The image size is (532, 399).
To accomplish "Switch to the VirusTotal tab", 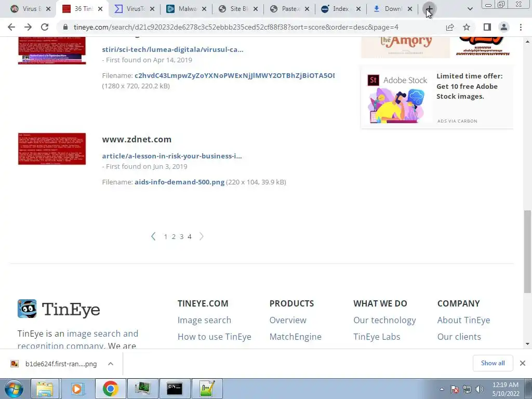I will 135,9.
